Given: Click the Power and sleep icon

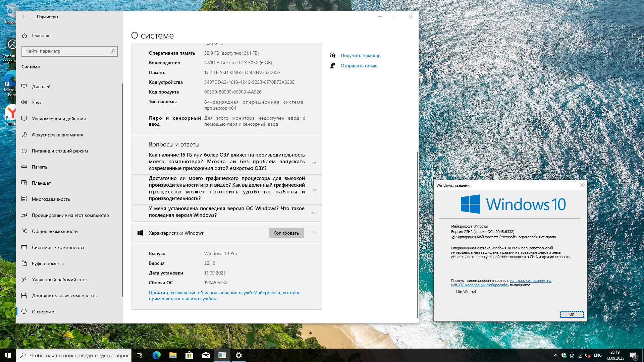Looking at the screenshot, I should 24,151.
